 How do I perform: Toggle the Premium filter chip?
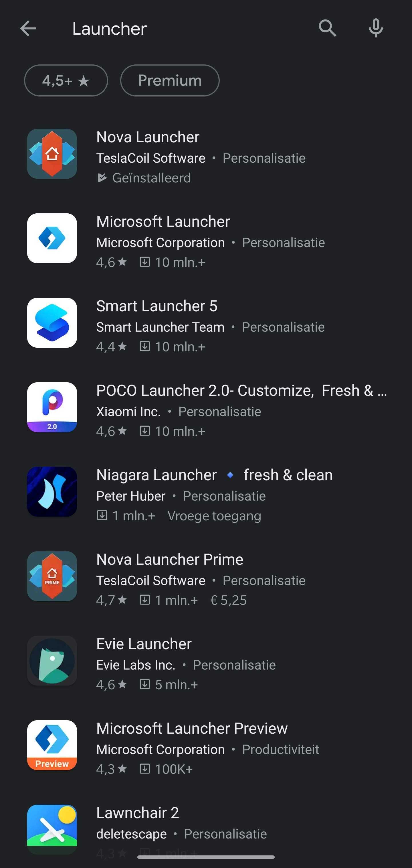click(x=170, y=80)
